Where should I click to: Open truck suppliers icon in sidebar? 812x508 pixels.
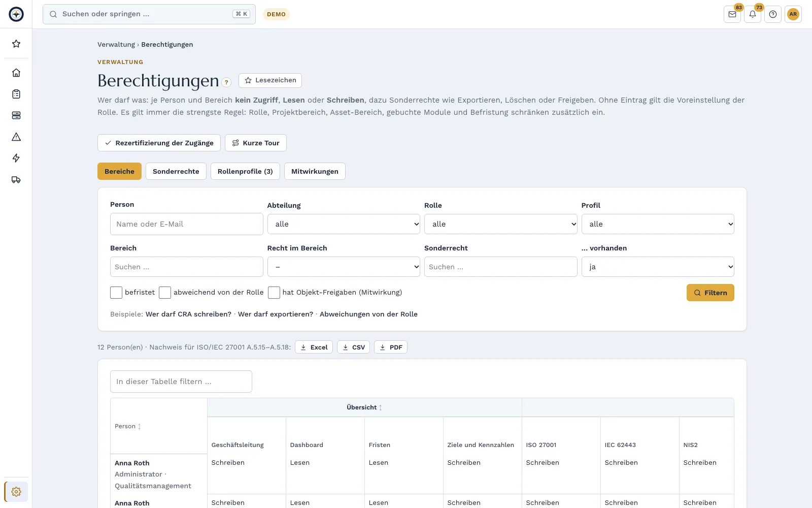click(16, 179)
